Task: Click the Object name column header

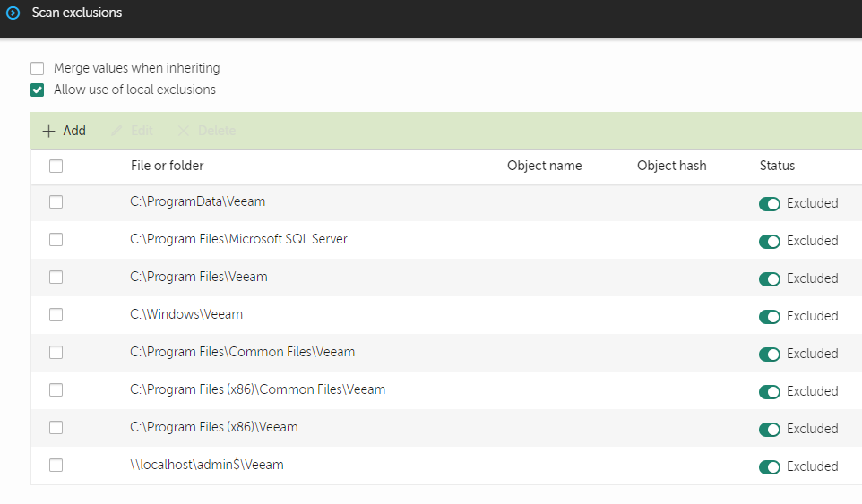Action: click(544, 166)
